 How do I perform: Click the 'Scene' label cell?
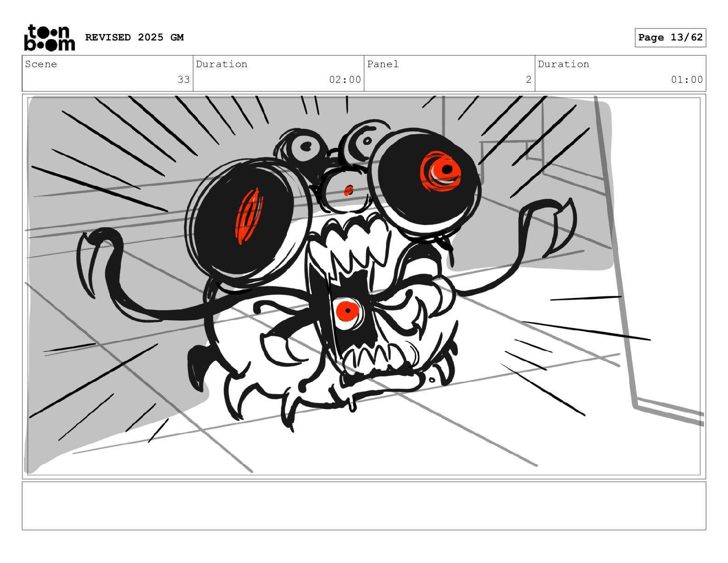tap(108, 73)
